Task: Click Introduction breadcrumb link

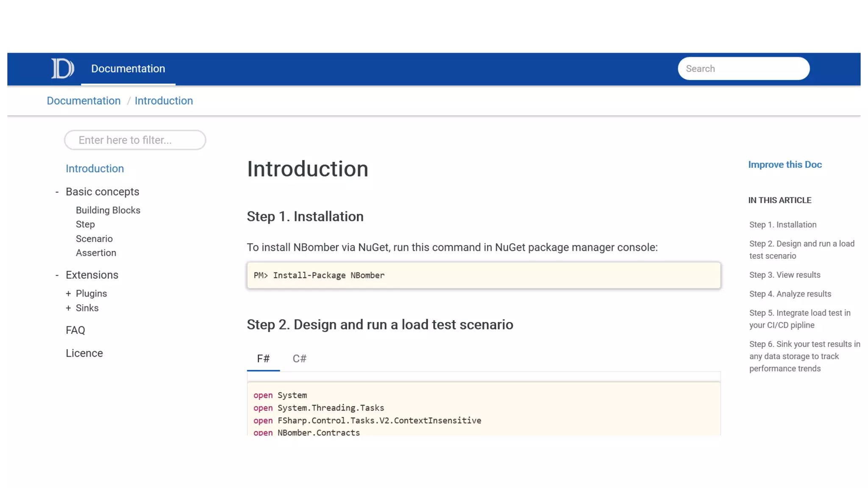Action: (x=164, y=101)
